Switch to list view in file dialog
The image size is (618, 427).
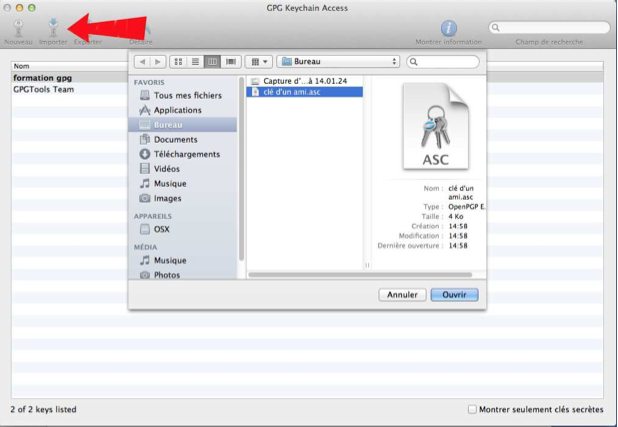(x=195, y=62)
